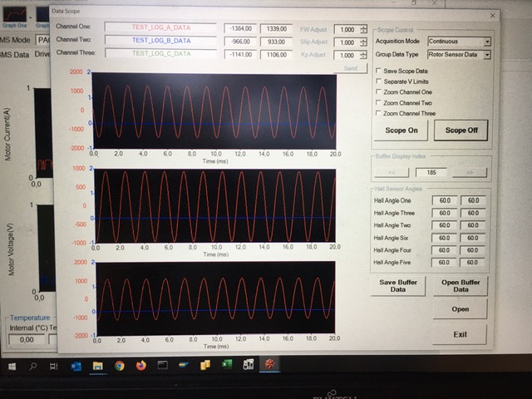Screen dimensions: 532x399
Task: Check Zoom Channel One option
Action: 379,92
